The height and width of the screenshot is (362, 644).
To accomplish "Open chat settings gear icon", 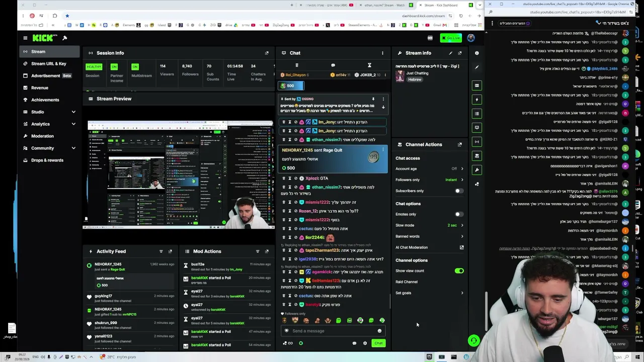I will [x=365, y=343].
